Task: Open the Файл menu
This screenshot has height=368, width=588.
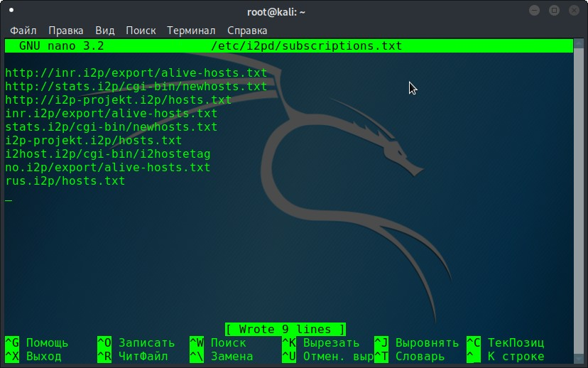Action: click(23, 31)
